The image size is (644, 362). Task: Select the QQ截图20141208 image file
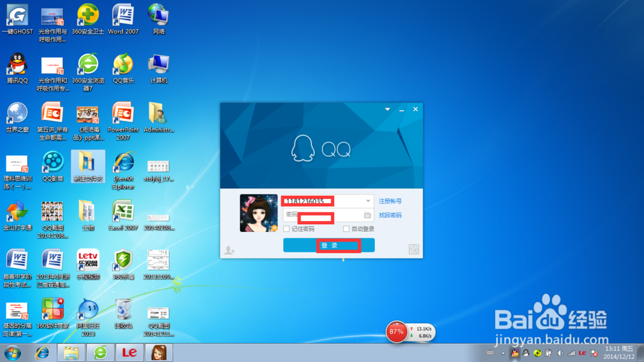[x=53, y=220]
